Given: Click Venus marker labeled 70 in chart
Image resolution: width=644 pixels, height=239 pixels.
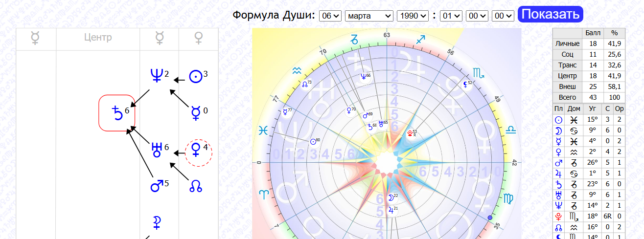Looking at the screenshot, I should pyautogui.click(x=349, y=110).
